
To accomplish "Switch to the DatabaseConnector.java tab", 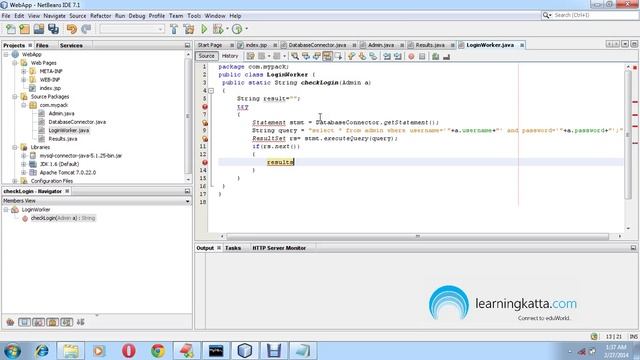I will [317, 45].
